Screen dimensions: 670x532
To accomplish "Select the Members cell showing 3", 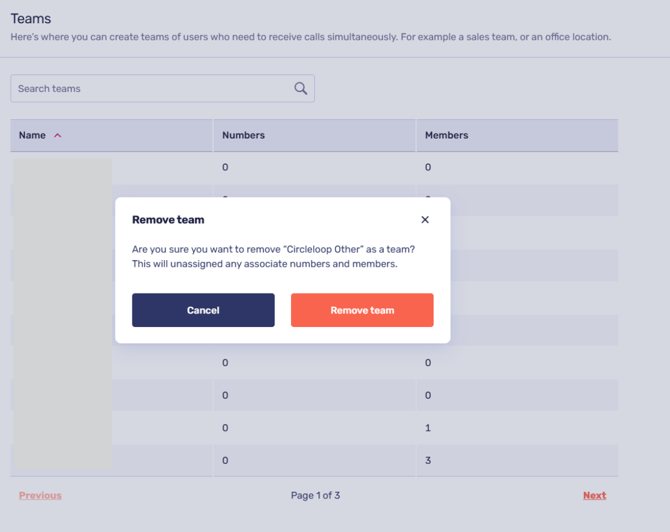I will click(x=428, y=460).
